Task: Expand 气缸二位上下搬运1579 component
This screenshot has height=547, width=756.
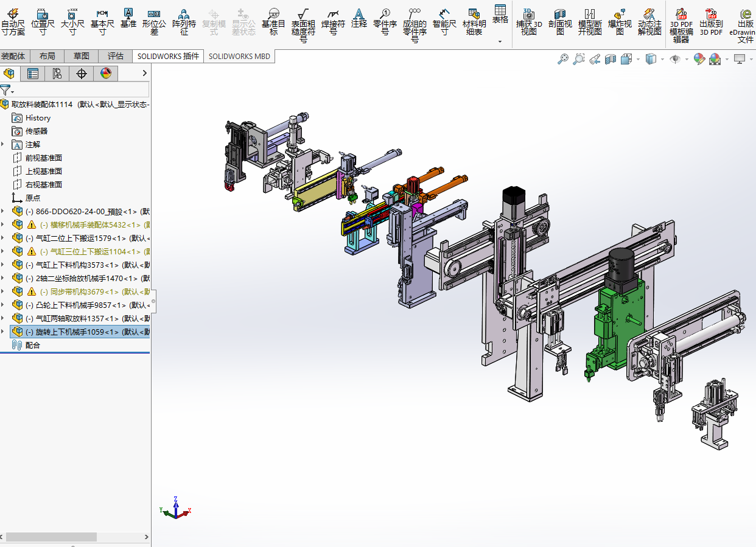Action: pos(3,238)
